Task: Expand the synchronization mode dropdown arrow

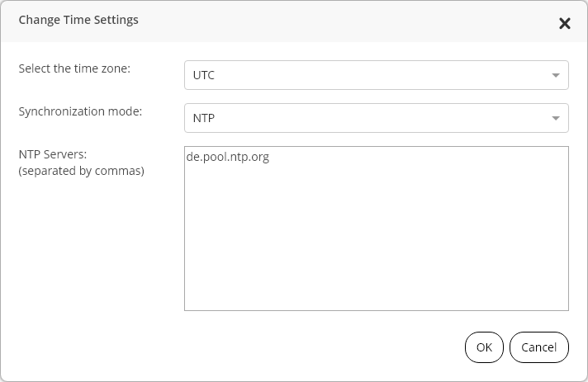Action: [556, 118]
